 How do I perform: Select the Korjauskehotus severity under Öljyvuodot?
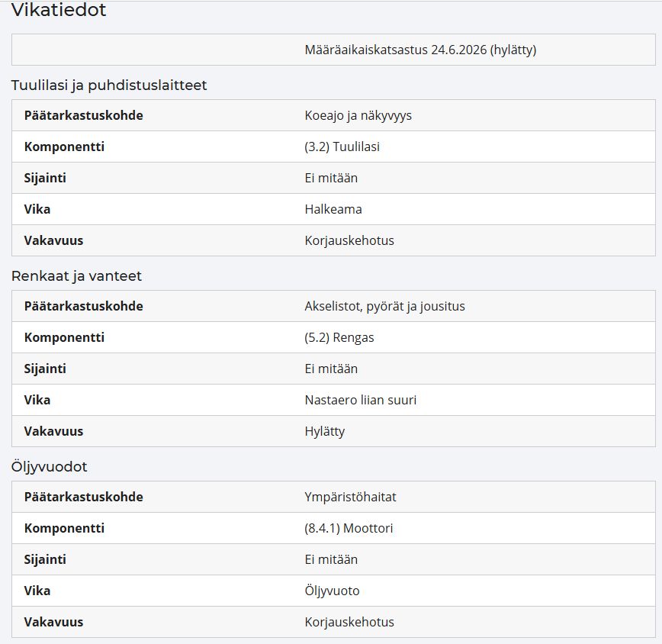[349, 622]
